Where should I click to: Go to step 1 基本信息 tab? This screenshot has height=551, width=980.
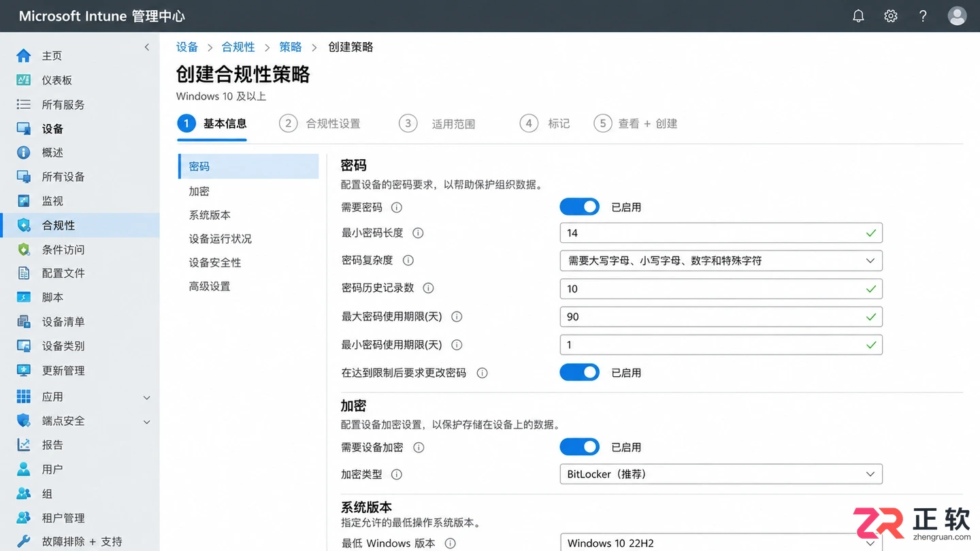point(212,123)
